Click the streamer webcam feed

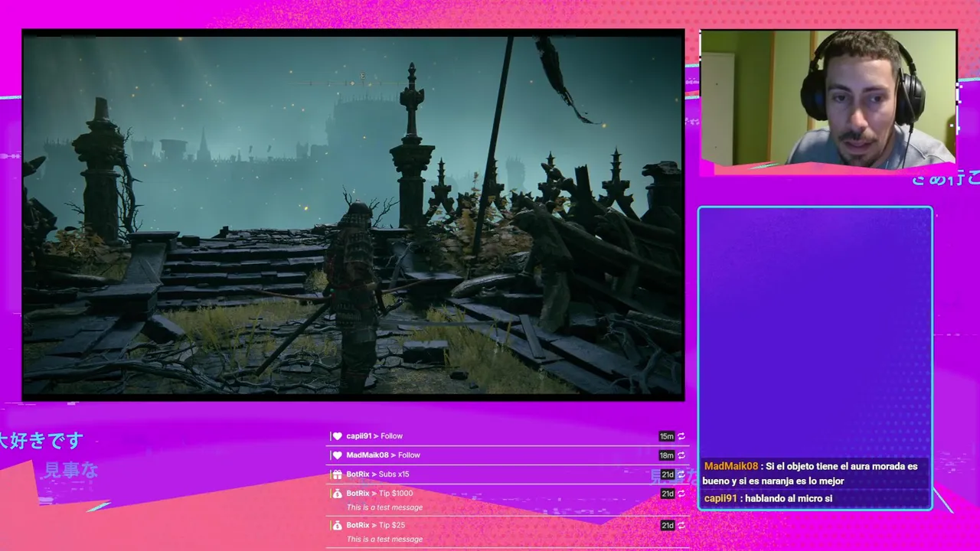828,98
